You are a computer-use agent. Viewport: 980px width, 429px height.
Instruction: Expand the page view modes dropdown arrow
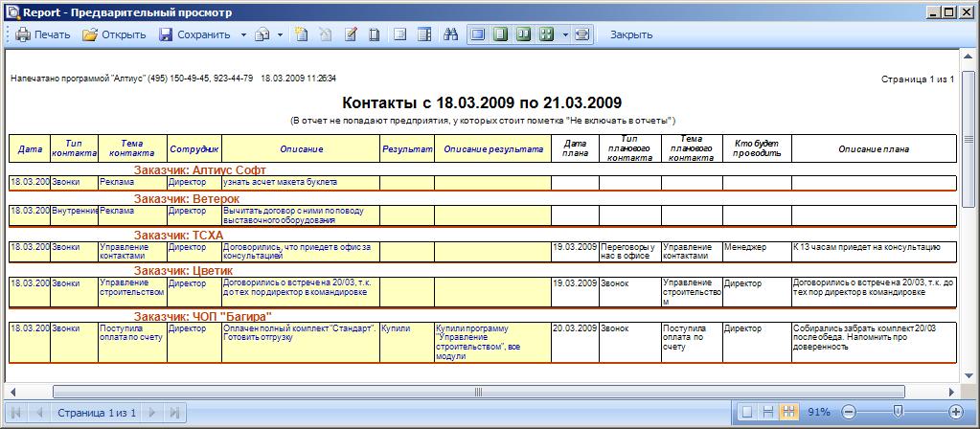(565, 34)
